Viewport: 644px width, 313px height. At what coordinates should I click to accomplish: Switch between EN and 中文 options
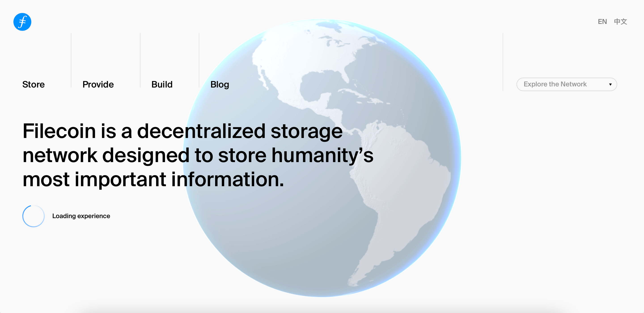click(620, 22)
